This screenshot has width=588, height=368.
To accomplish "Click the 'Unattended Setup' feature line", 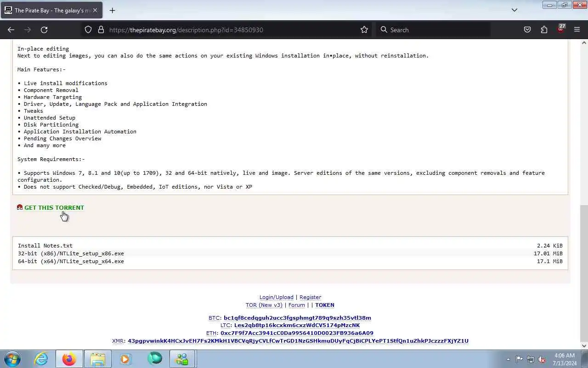I will tap(49, 118).
